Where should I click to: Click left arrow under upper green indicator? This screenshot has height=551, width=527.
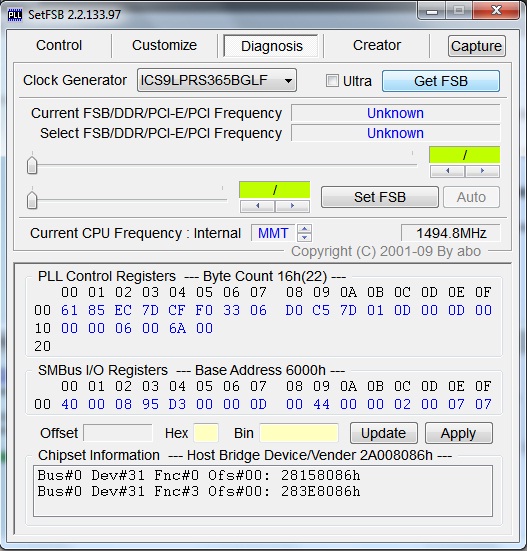pyautogui.click(x=448, y=171)
